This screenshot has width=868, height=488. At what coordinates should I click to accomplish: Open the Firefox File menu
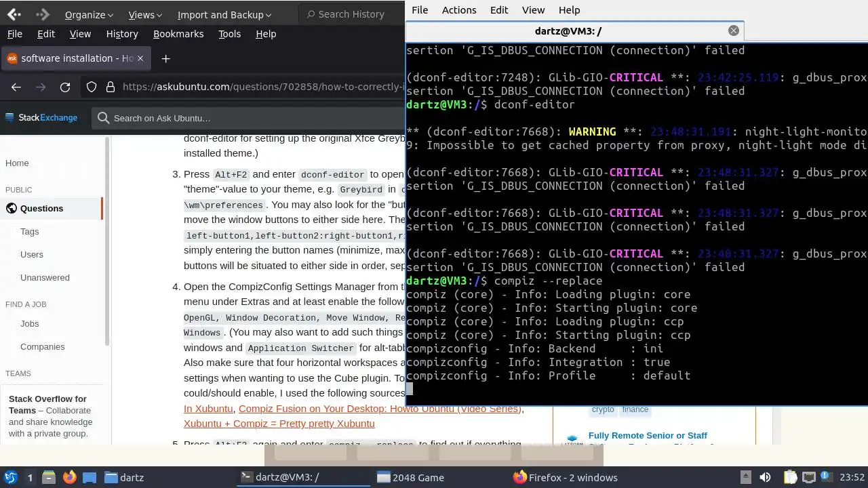pos(14,34)
